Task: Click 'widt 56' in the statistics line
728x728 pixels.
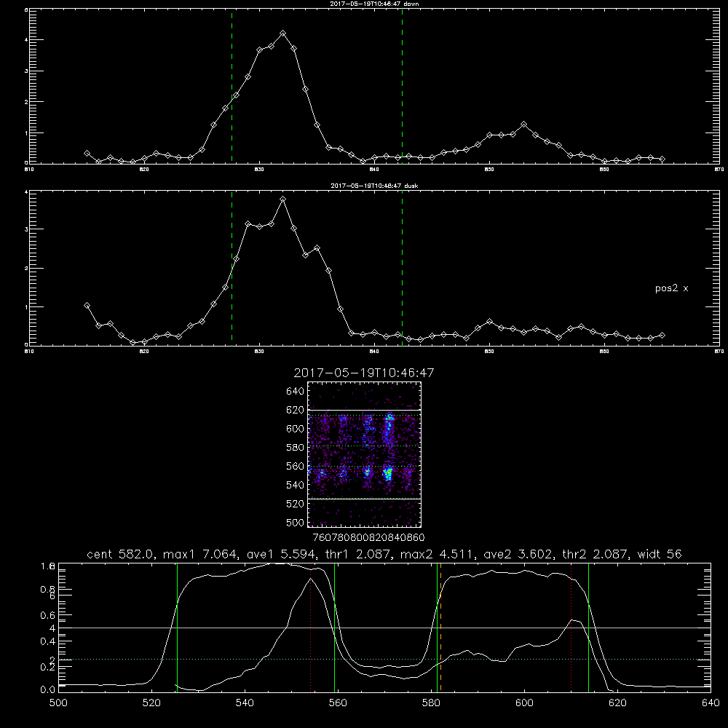Action: pos(660,554)
